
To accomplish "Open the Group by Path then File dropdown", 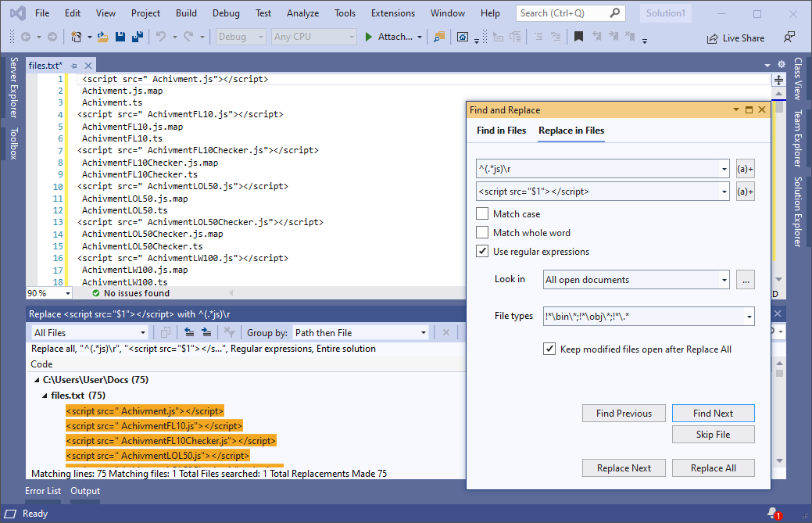I will [424, 332].
